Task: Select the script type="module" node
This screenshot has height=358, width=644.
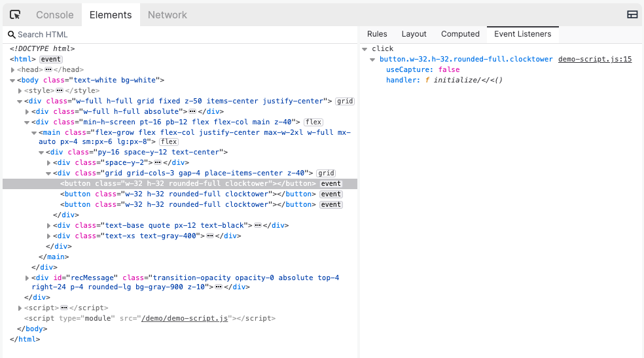Action: click(150, 318)
